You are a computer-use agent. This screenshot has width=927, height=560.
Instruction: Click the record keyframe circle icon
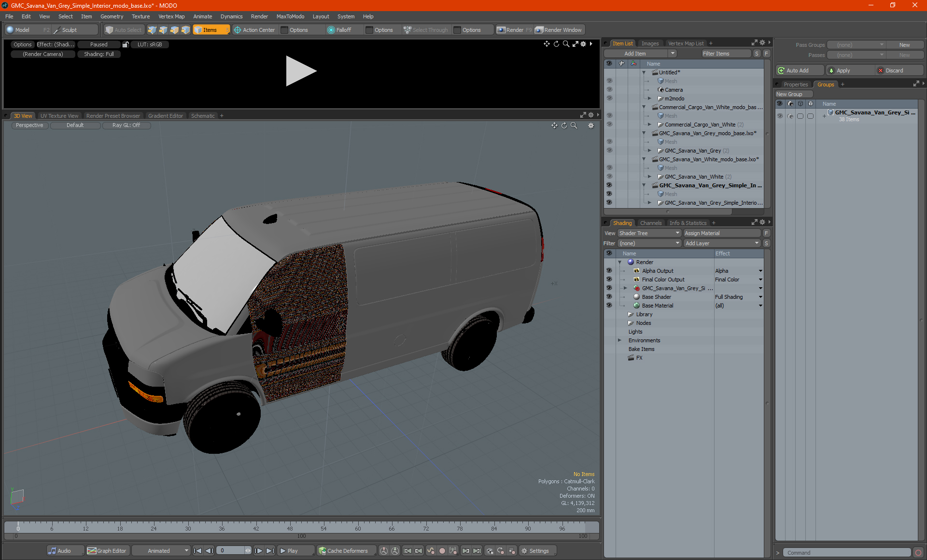click(x=442, y=551)
